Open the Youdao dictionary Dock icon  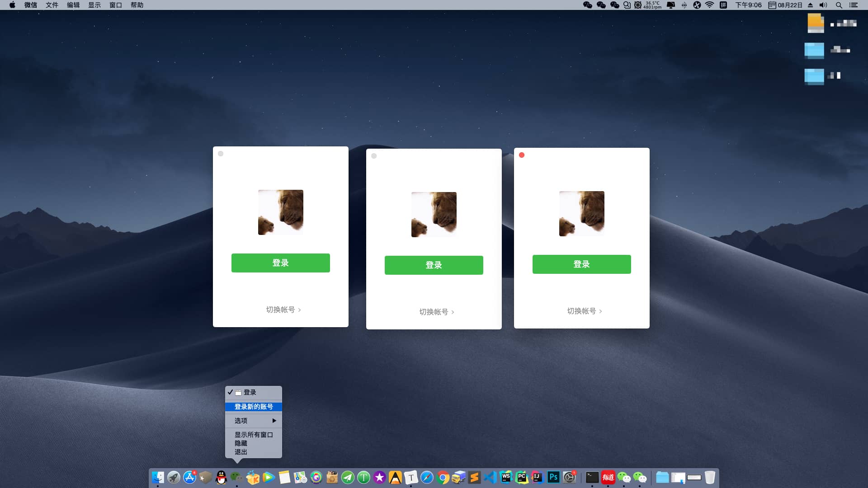click(608, 477)
